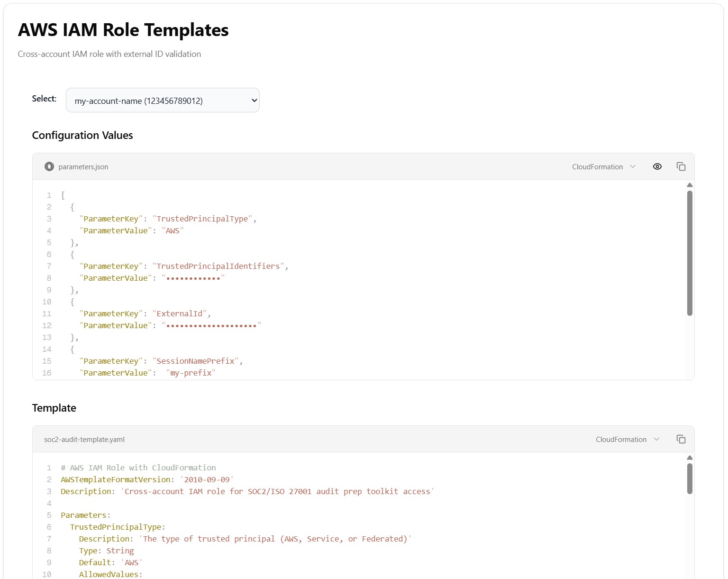
Task: Click the AWSTemplateFormatVersion line in template
Action: [x=147, y=480]
